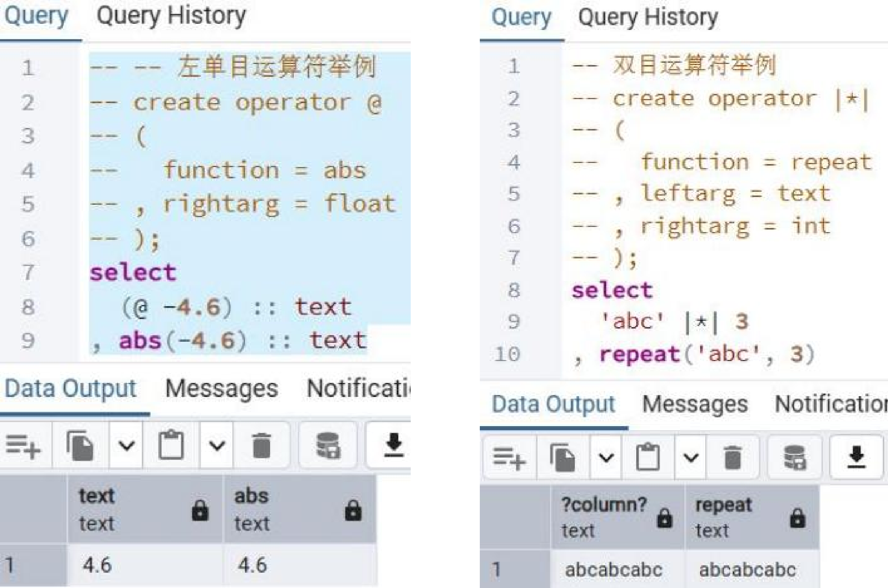Add row icon in right Data Output toolbar
888x588 pixels.
click(x=510, y=458)
